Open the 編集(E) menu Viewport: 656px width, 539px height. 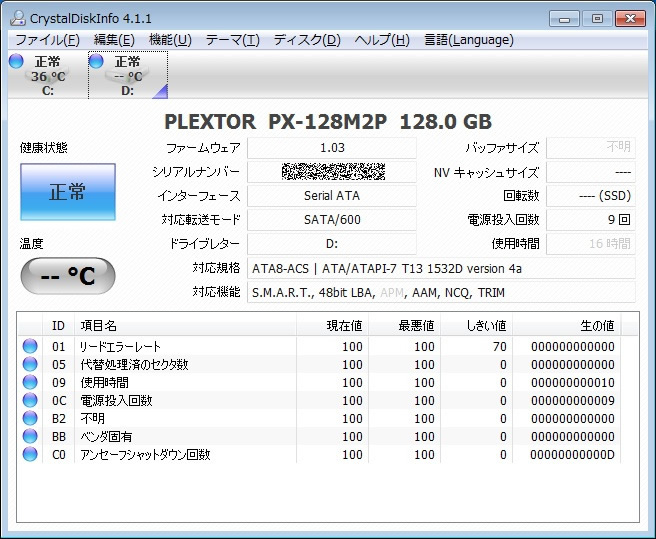[114, 40]
